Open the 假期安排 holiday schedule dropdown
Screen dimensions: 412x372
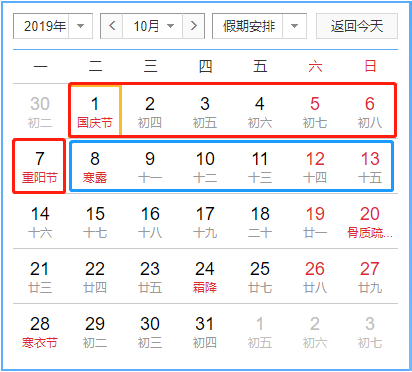(x=259, y=26)
